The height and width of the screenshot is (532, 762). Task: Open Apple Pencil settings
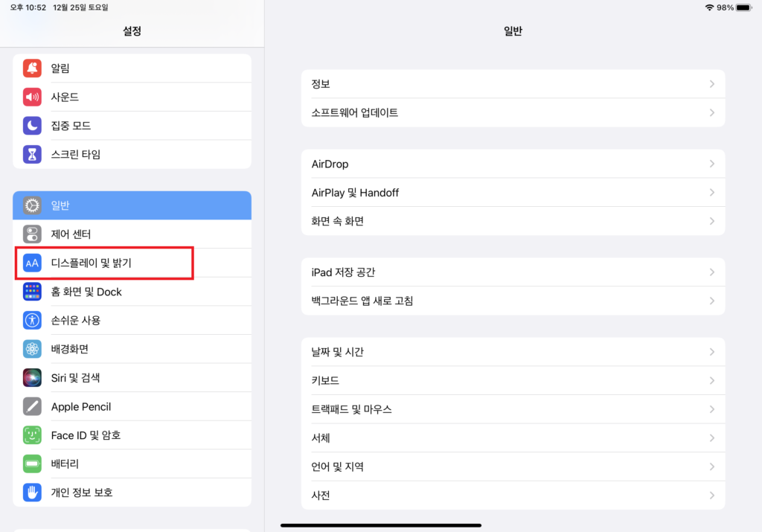coord(132,406)
